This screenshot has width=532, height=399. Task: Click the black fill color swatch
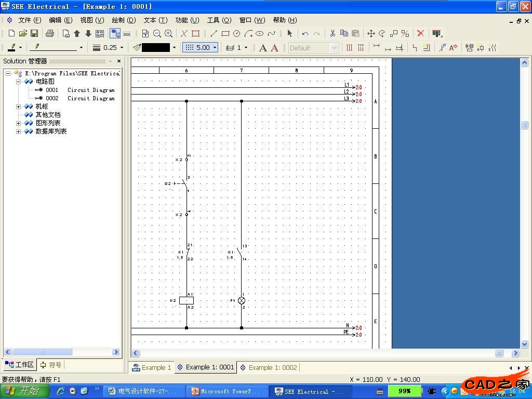[x=155, y=48]
